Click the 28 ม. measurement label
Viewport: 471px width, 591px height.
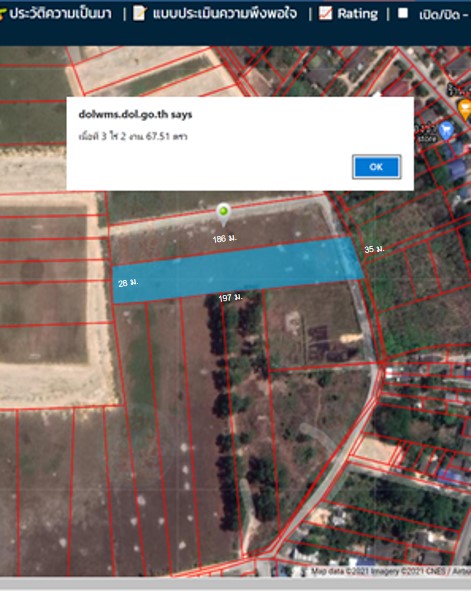[128, 283]
